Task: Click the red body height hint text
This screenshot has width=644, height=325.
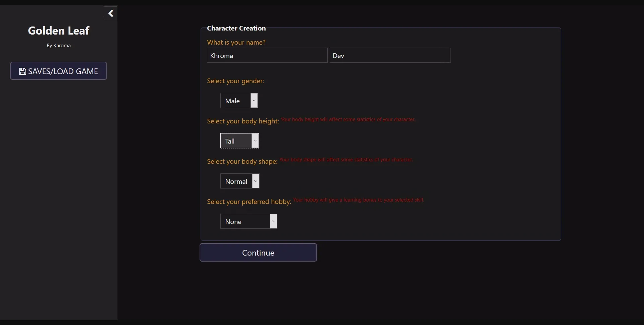Action: tap(348, 119)
